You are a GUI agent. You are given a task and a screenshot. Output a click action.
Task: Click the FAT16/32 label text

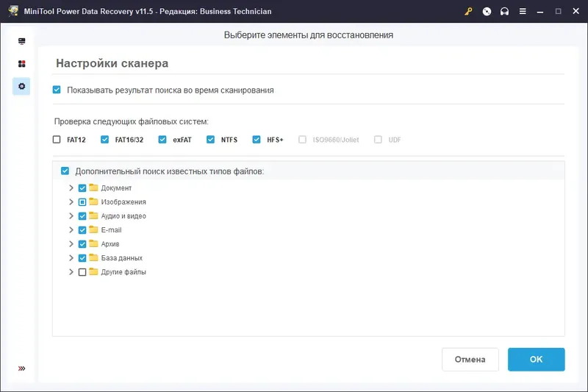(129, 140)
